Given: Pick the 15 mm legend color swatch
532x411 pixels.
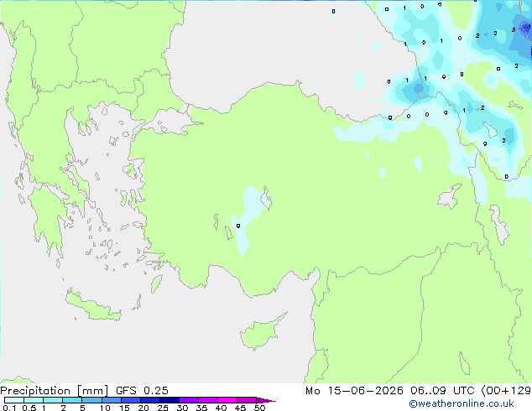Looking at the screenshot, I should pos(130,400).
